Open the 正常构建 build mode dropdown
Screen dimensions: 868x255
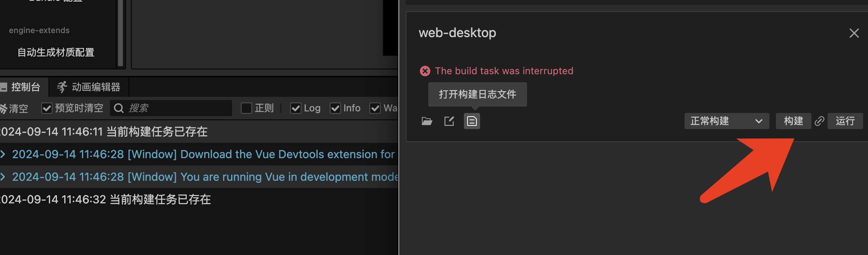[726, 121]
